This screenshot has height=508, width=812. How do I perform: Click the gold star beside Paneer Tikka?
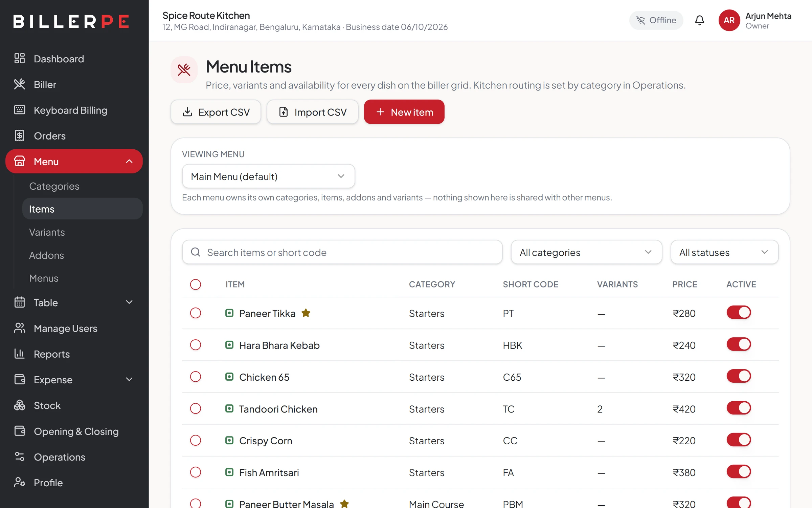coord(306,313)
